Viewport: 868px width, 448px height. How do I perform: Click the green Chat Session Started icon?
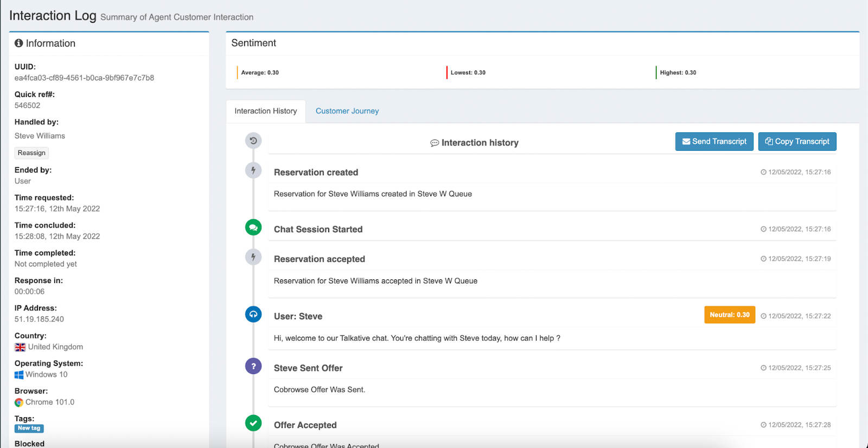(x=253, y=227)
